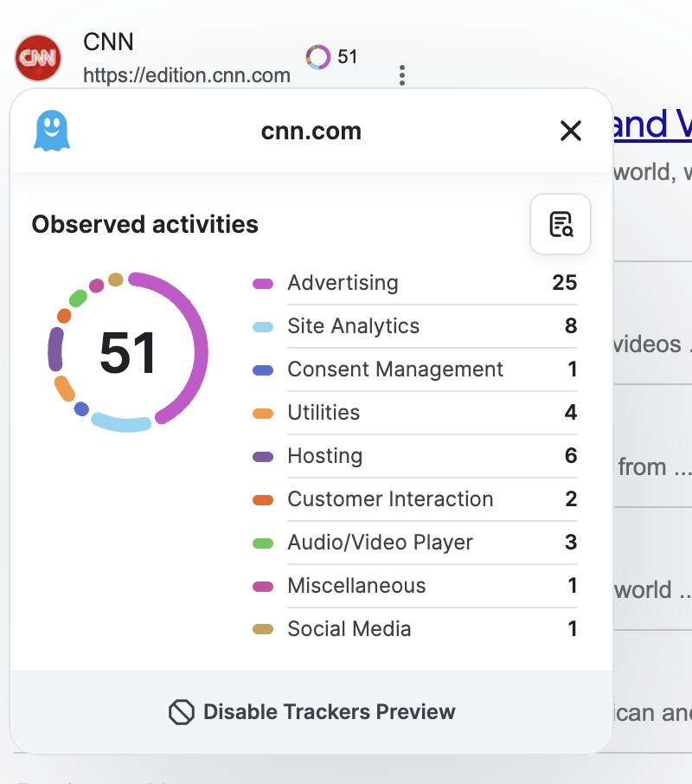Click the Utilities orange color marker
The width and height of the screenshot is (692, 784).
tap(263, 414)
